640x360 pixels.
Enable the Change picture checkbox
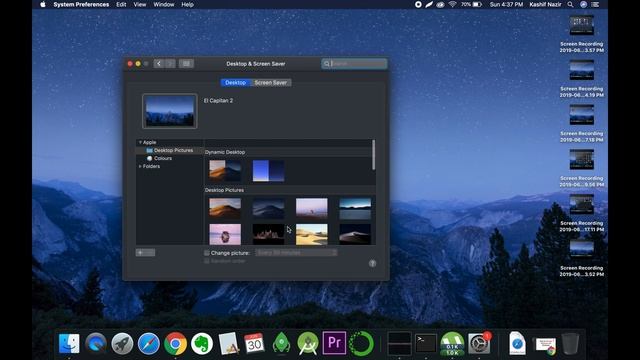point(207,253)
